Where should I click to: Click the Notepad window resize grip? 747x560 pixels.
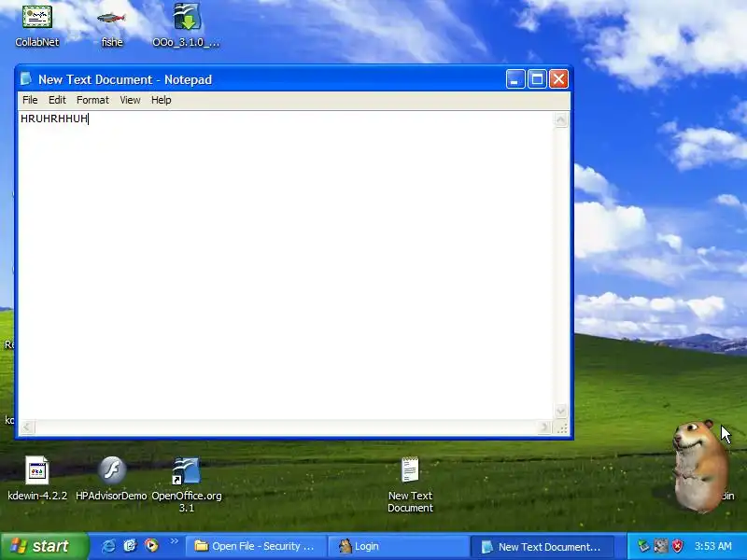[x=562, y=428]
